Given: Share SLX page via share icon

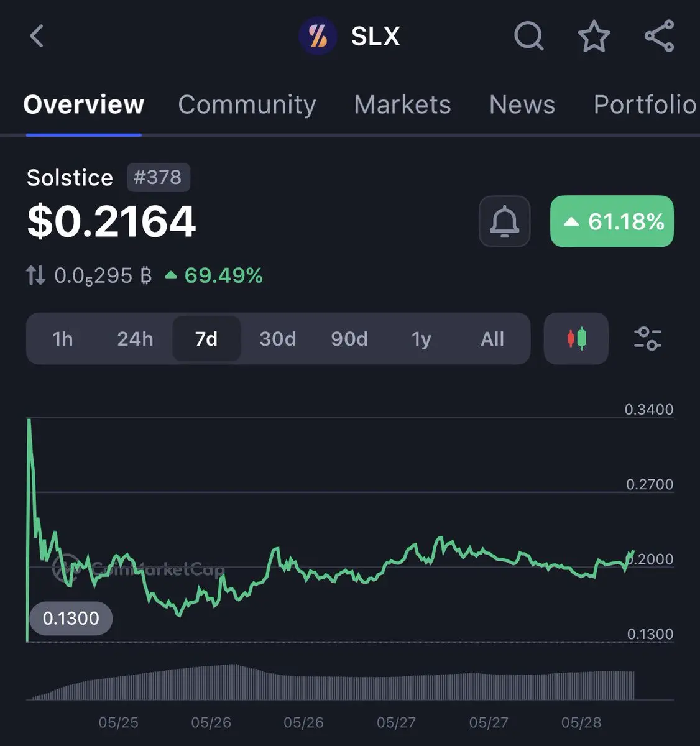Looking at the screenshot, I should (660, 36).
